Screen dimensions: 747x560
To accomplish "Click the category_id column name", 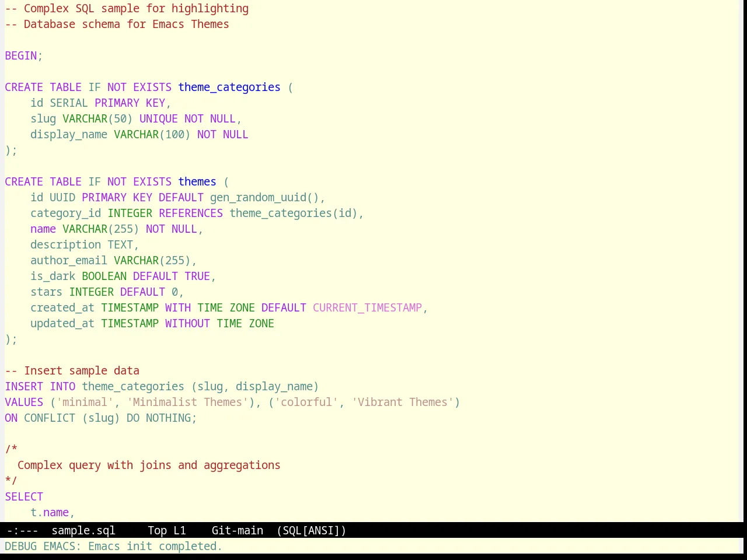I will (66, 213).
